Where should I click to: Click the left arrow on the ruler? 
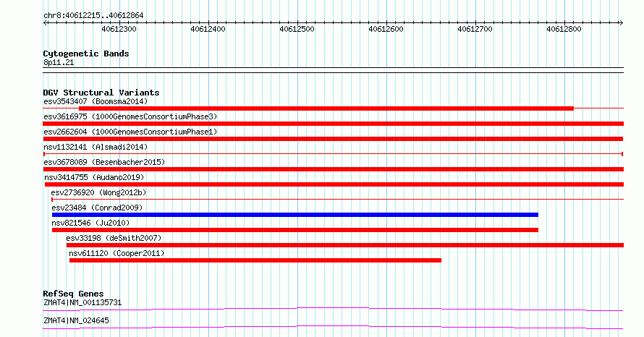point(46,23)
